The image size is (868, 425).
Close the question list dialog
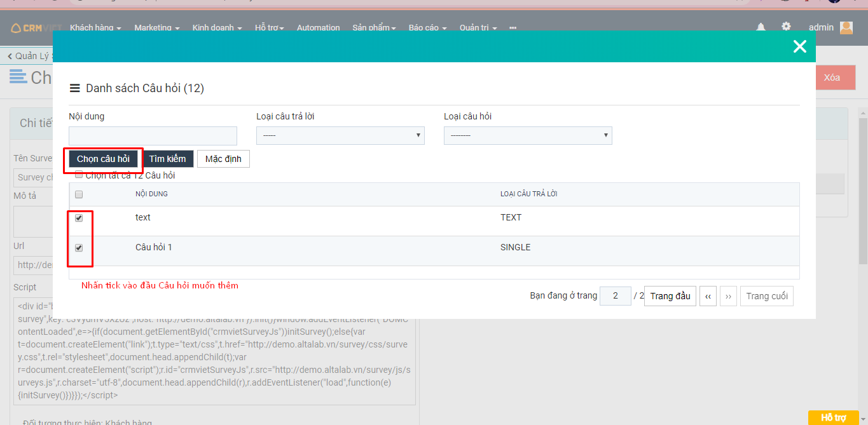tap(799, 46)
